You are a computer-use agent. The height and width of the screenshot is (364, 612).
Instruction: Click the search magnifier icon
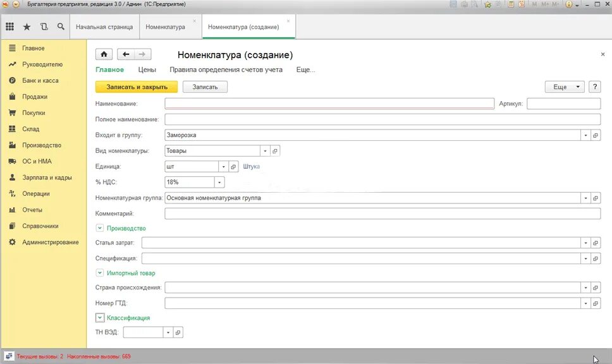(x=61, y=27)
